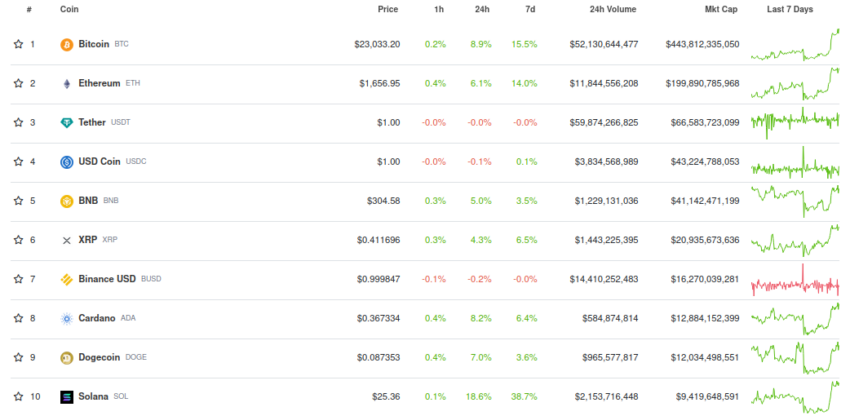Click the Tether coin icon
This screenshot has height=416, width=850.
[x=67, y=123]
